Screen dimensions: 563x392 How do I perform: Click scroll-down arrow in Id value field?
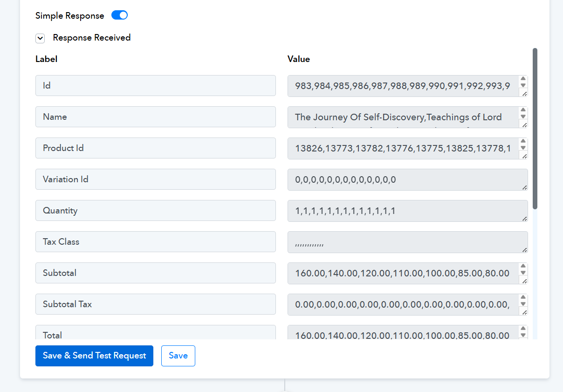[523, 85]
